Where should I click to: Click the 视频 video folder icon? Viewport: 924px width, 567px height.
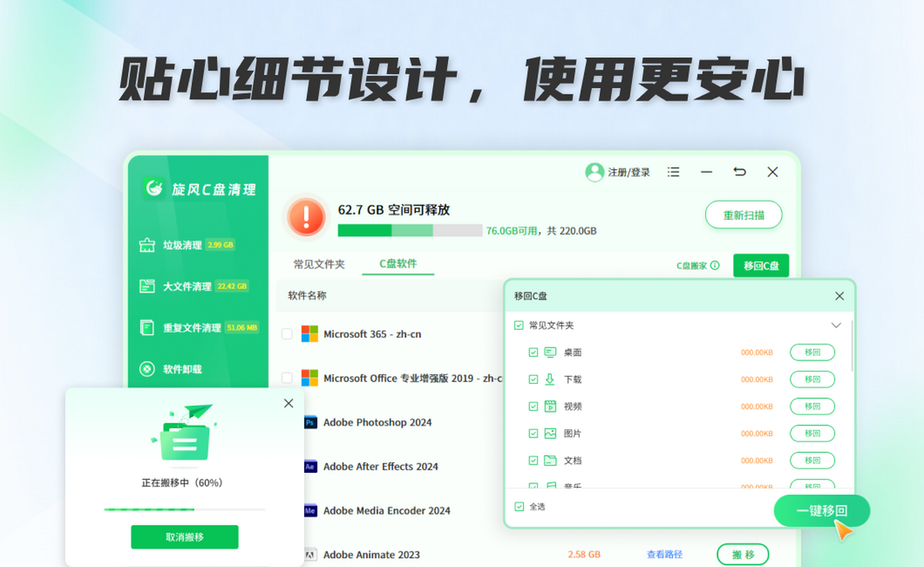[550, 406]
